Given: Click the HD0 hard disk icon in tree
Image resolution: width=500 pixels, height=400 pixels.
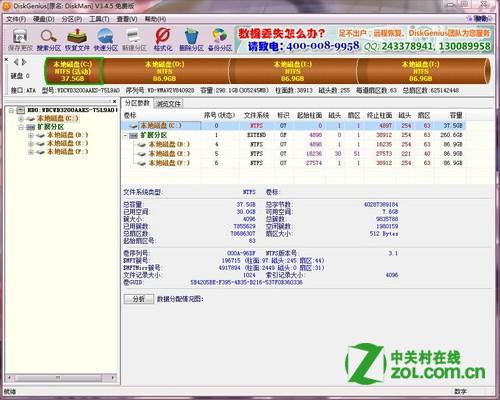Looking at the screenshot, I should pos(21,110).
